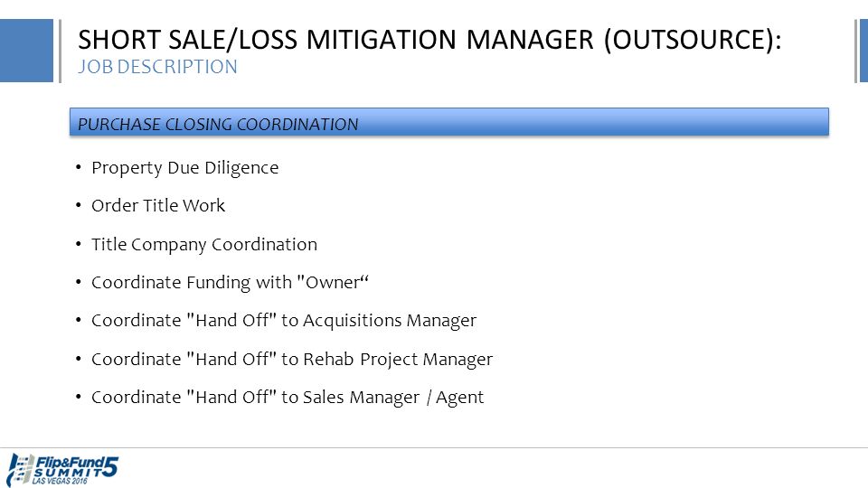Click the gray vertical divider beside the title

[x=60, y=51]
